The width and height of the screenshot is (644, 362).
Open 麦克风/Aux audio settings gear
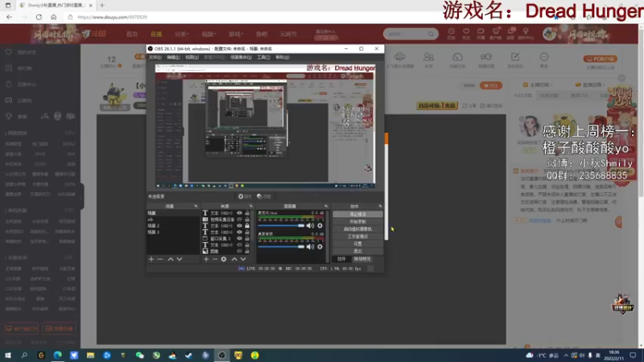320,226
